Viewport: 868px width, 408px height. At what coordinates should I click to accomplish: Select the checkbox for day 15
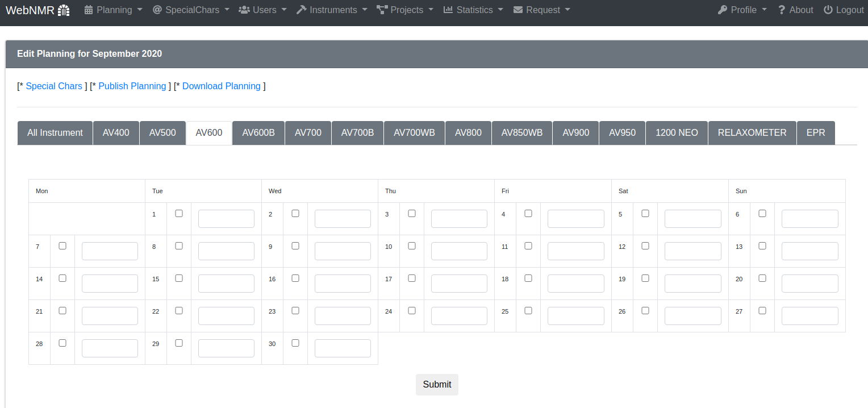coord(179,278)
